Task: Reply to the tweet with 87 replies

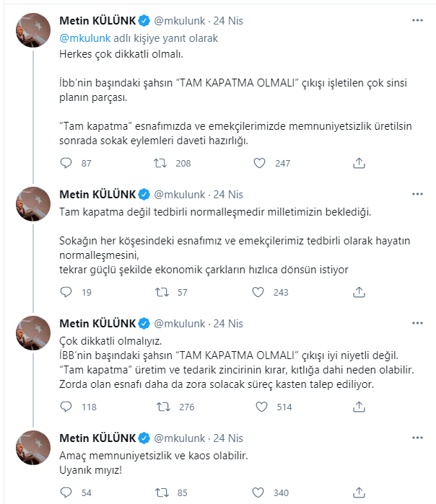Action: 66,164
